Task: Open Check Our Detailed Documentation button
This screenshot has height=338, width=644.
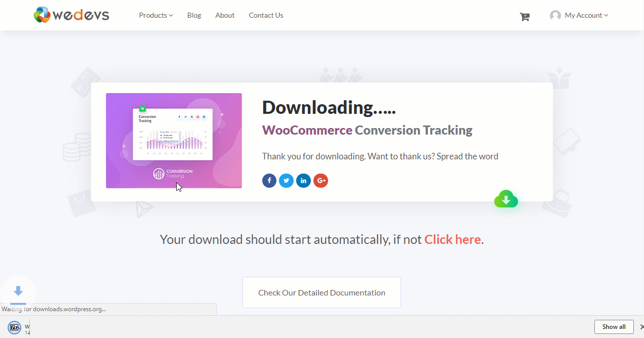Action: [x=321, y=292]
